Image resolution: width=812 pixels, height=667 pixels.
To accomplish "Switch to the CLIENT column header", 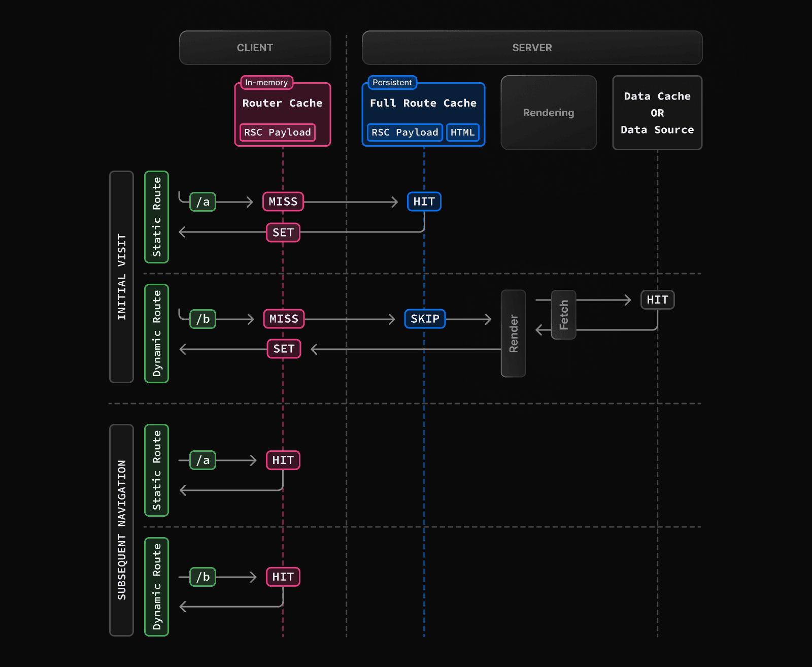I will point(255,48).
